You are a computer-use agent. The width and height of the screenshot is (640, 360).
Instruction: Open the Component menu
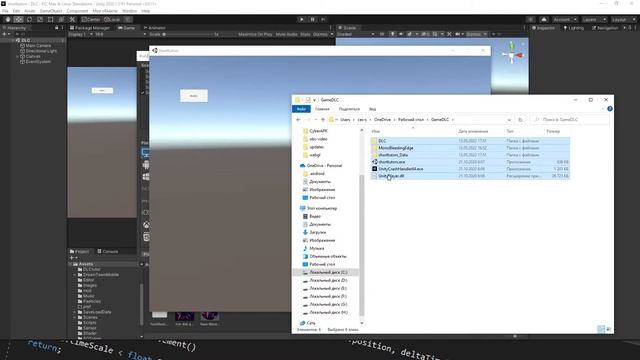(77, 11)
